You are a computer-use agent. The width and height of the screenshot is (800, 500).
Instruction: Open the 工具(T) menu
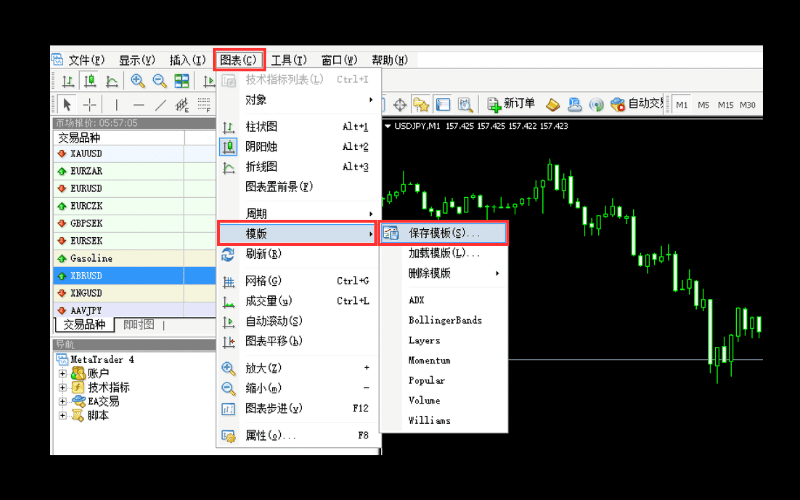pyautogui.click(x=289, y=60)
